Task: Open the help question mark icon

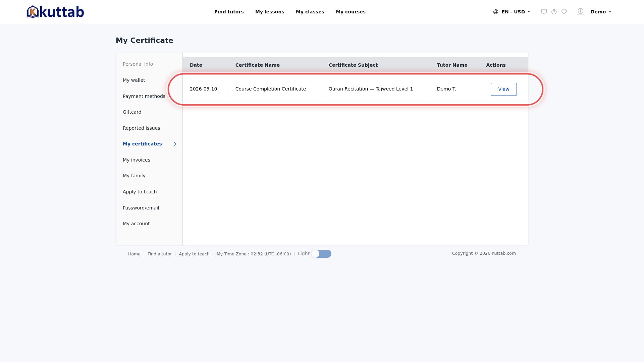Action: click(554, 12)
